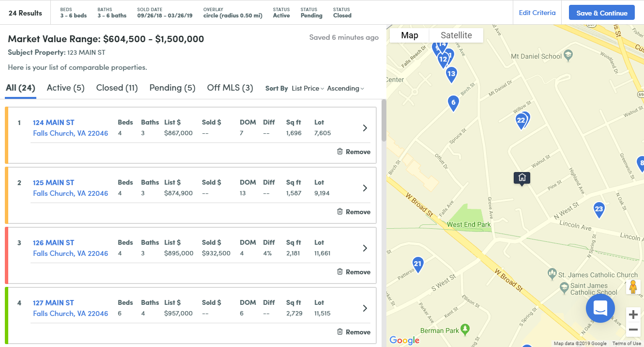Click trash icon for 125 MAIN ST
Image resolution: width=644 pixels, height=347 pixels.
340,212
